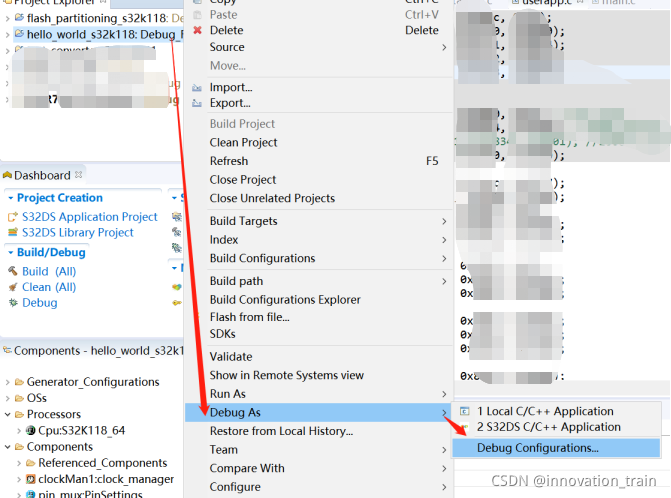Open the Run As submenu
Screen dimensions: 671x498
[x=319, y=394]
